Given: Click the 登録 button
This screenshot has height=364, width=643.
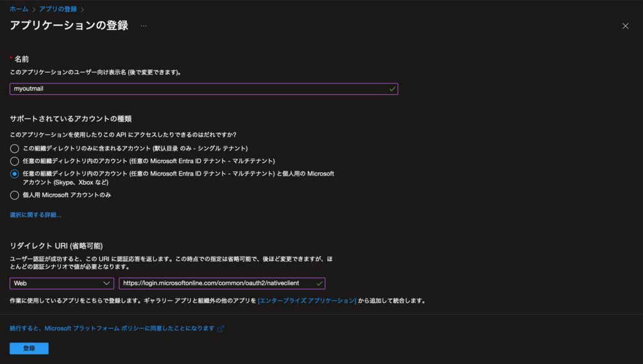Looking at the screenshot, I should [29, 348].
